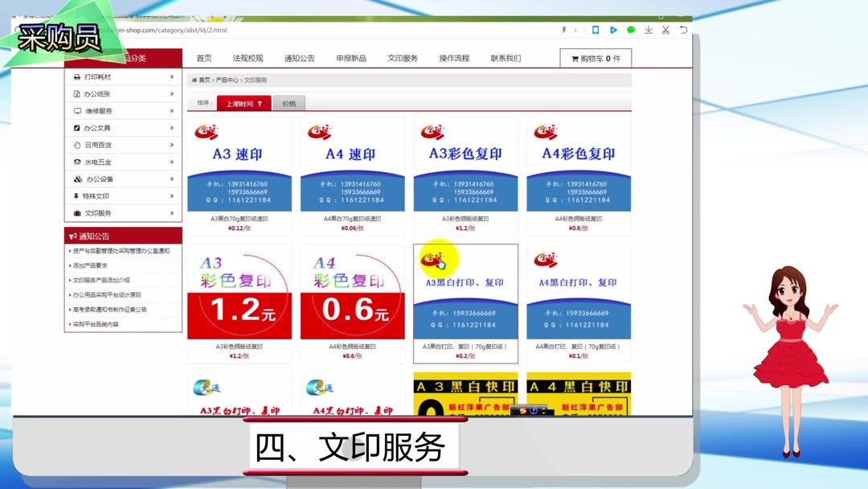
Task: Select the 办公设备 category icon in sidebar
Action: (76, 179)
